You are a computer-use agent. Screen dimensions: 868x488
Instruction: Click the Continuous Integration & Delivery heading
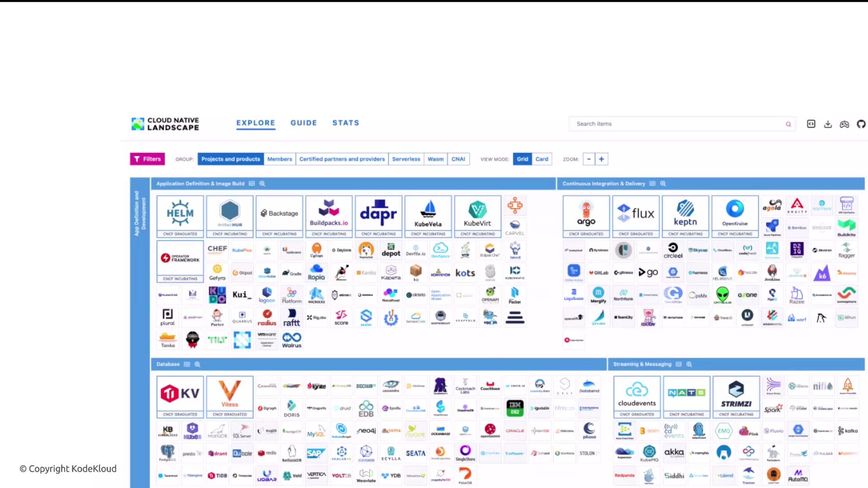pos(604,183)
